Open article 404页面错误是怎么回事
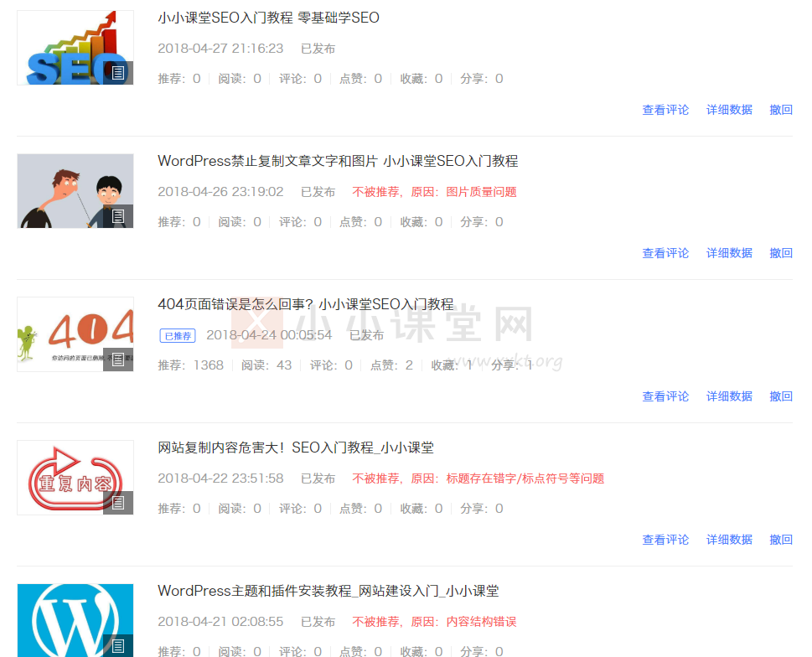The image size is (812, 657). 306,304
